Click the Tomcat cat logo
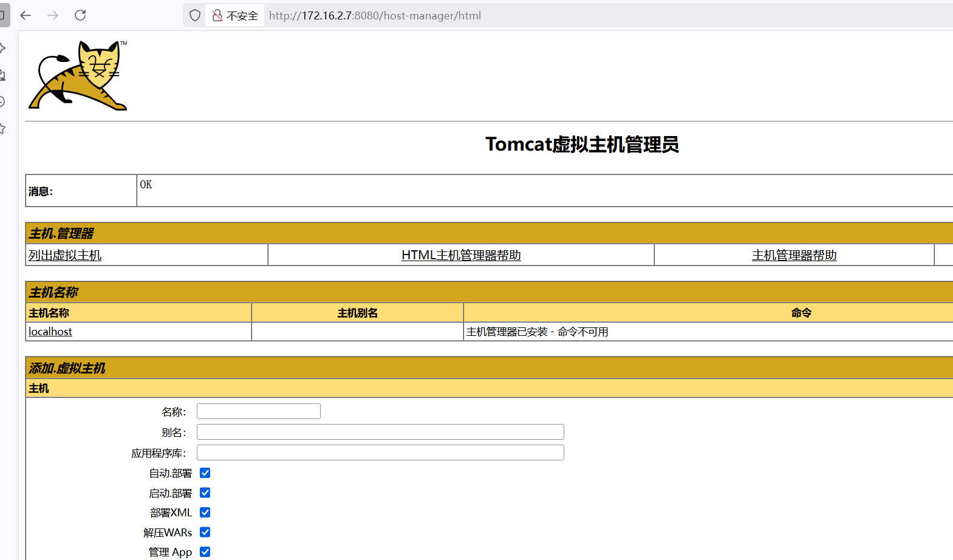 [78, 75]
